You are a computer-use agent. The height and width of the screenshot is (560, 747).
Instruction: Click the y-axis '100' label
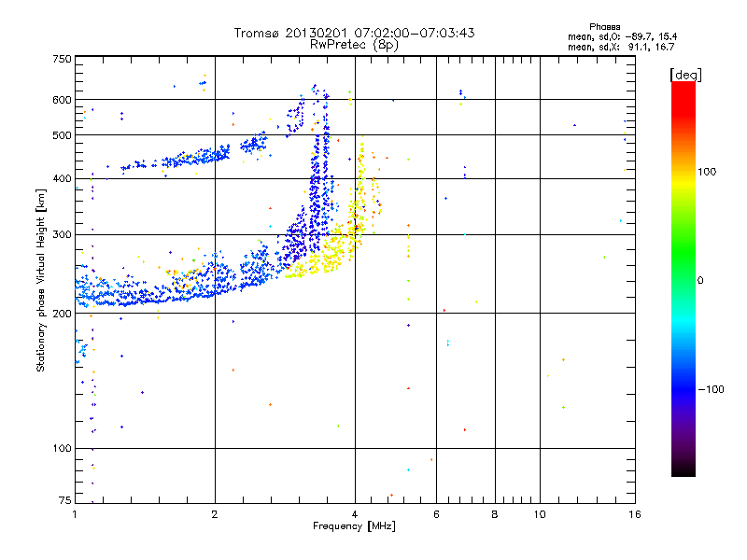[x=62, y=448]
